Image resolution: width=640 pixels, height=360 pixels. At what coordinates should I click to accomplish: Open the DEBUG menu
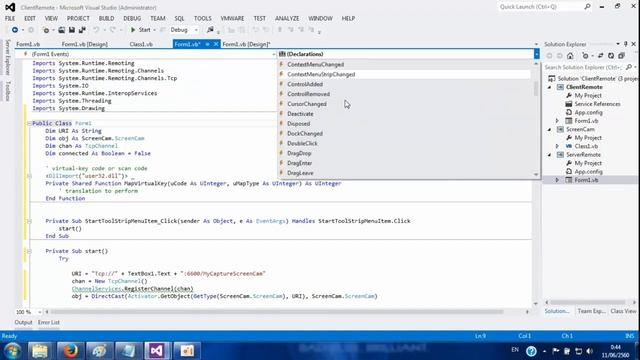[x=132, y=18]
